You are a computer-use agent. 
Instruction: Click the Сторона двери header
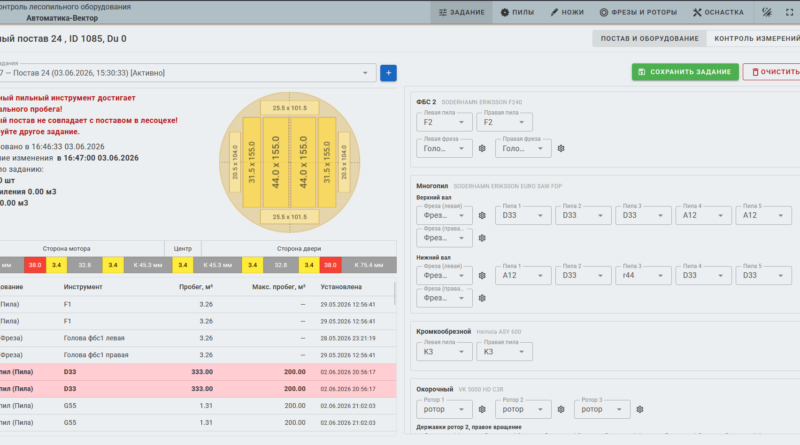(x=299, y=249)
